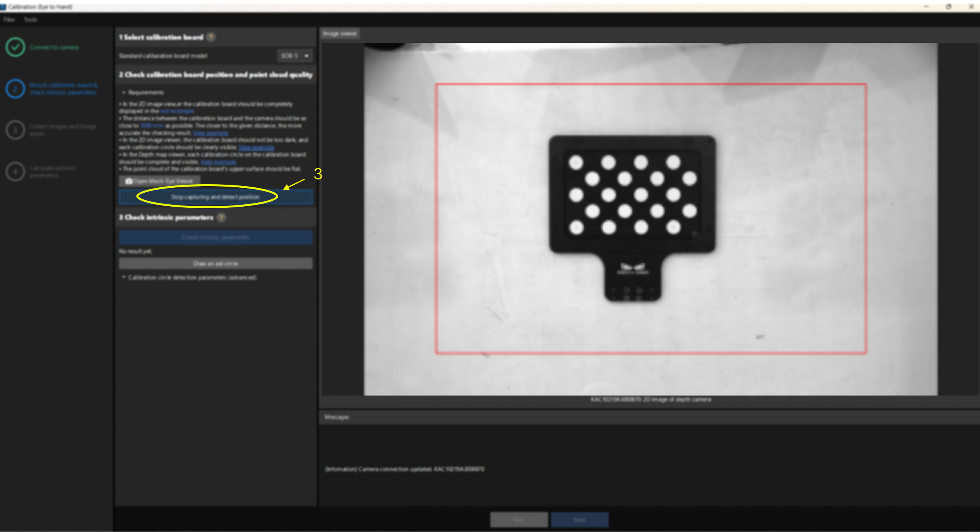Screen dimensions: 980x532
Task: Switch to the Image viewer tab
Action: tap(339, 34)
